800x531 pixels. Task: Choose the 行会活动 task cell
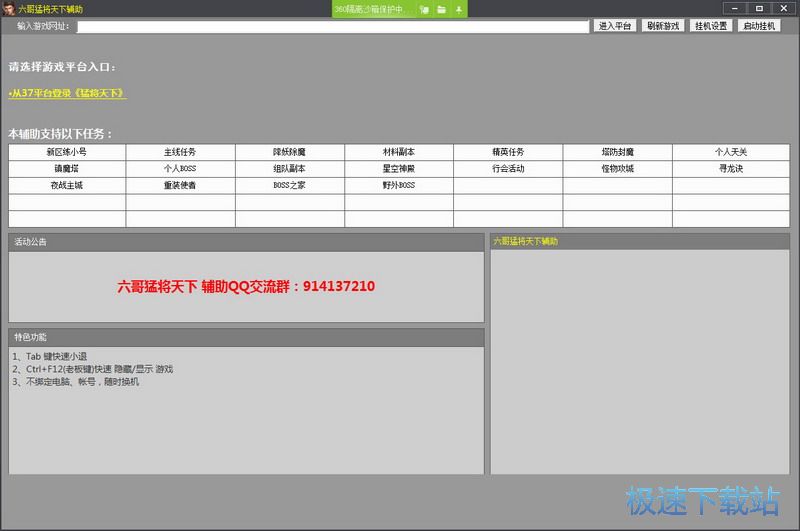click(x=507, y=169)
